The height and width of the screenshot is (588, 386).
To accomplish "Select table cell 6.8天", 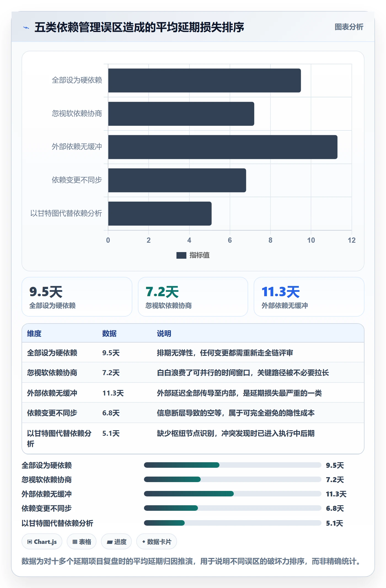I will tap(111, 413).
